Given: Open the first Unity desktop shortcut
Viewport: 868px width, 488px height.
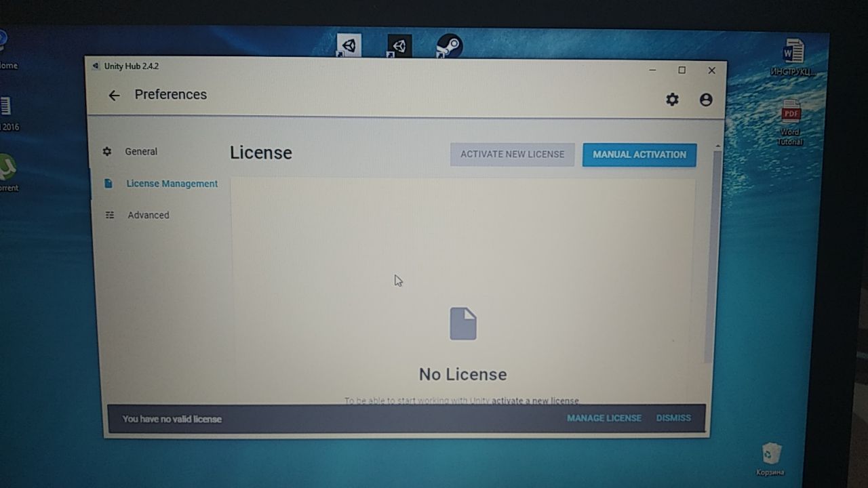Looking at the screenshot, I should (349, 46).
